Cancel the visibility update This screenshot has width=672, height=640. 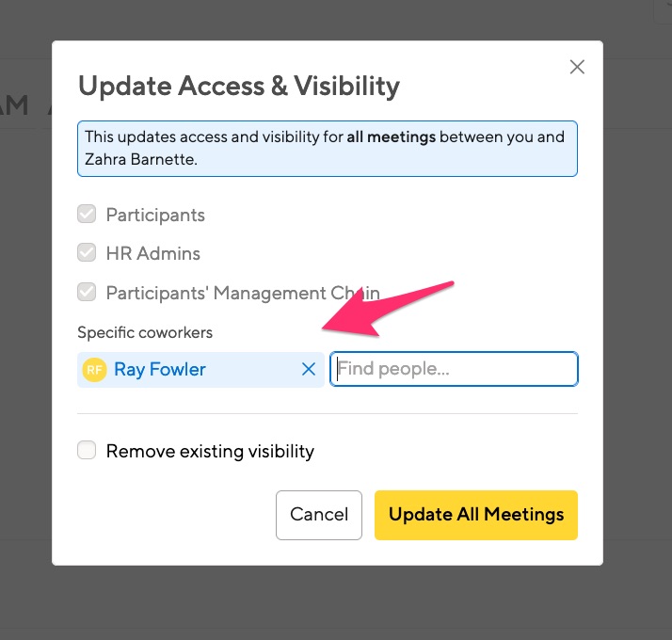pos(319,515)
